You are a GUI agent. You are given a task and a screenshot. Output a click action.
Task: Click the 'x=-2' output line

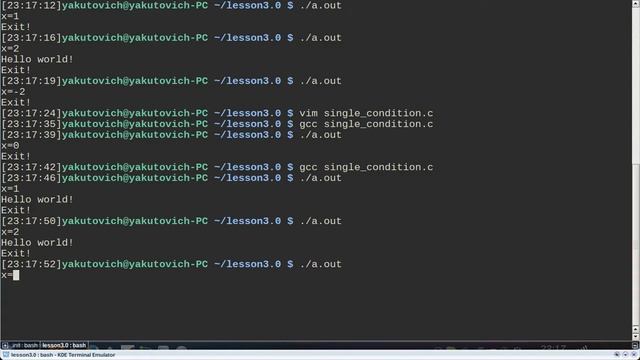[x=13, y=91]
